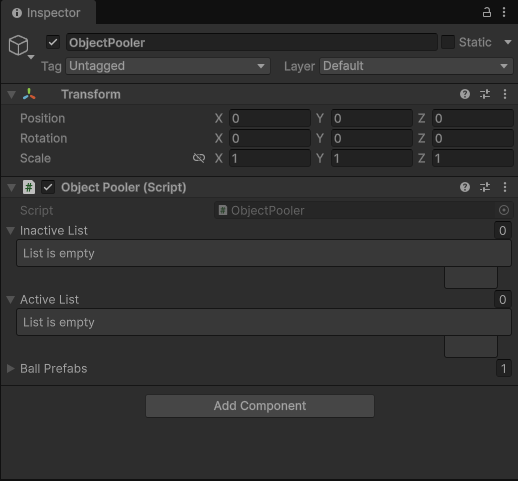The image size is (518, 481).
Task: Click the Scale Y value field
Action: (372, 158)
